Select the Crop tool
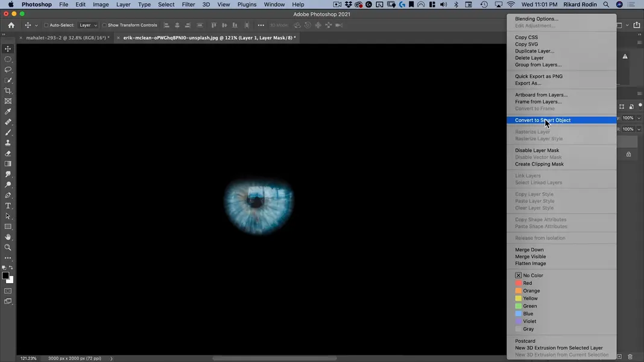The height and width of the screenshot is (362, 644). point(8,91)
